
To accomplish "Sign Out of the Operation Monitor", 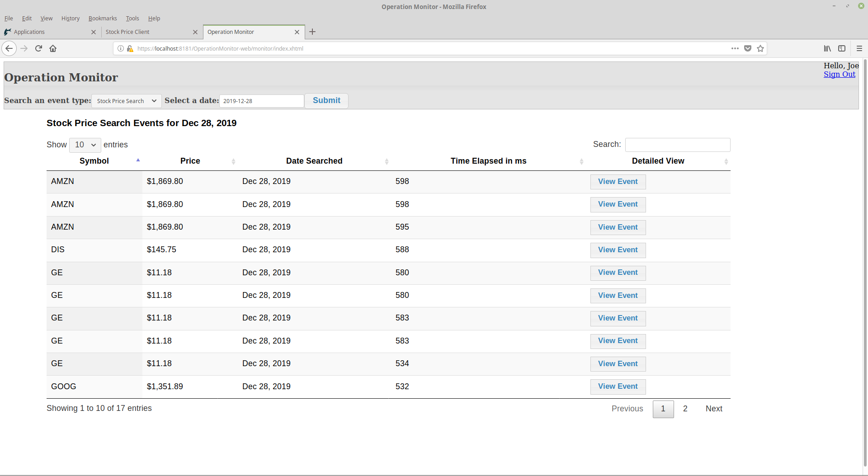I will [839, 74].
